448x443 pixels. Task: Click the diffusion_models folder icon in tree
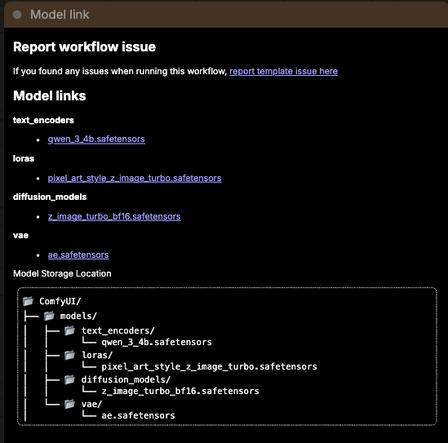[70, 379]
